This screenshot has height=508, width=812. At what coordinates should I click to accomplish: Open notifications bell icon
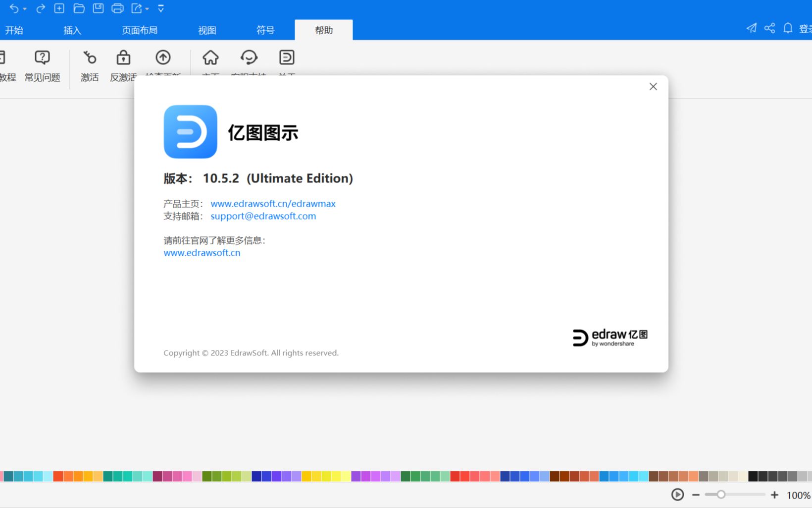coord(788,28)
